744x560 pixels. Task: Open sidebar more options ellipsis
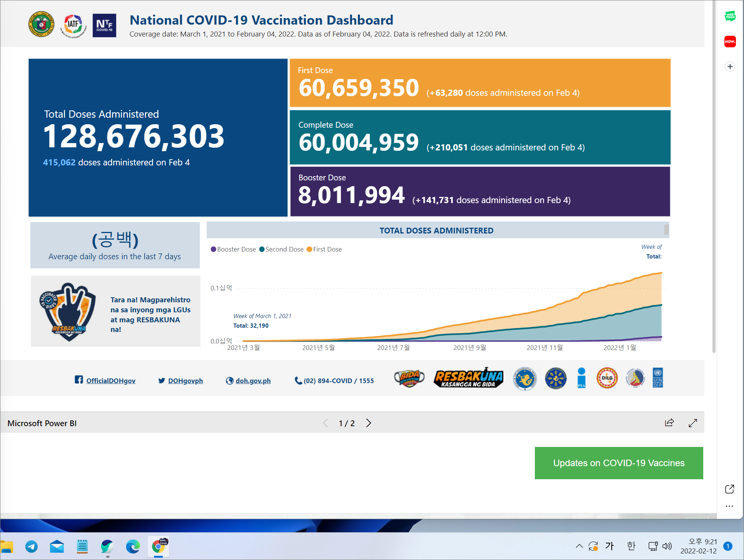[x=729, y=506]
